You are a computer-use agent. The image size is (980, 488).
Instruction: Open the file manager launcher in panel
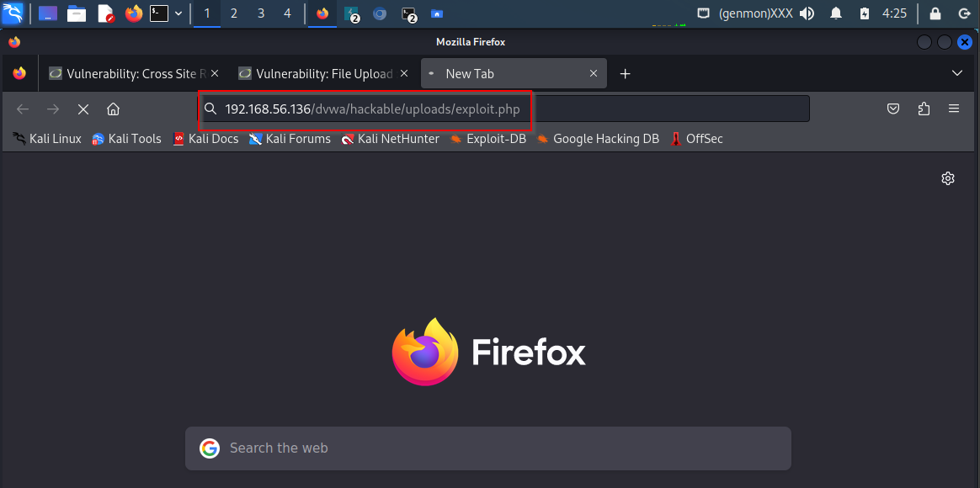point(77,13)
